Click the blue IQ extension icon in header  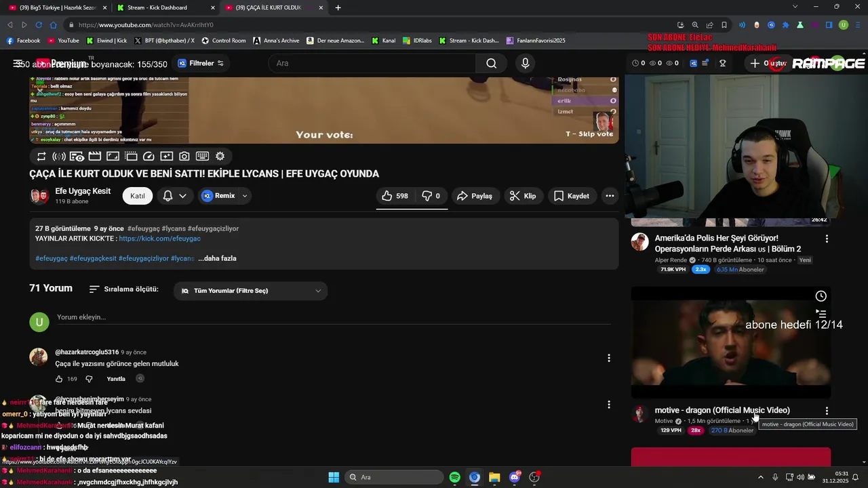click(x=693, y=63)
